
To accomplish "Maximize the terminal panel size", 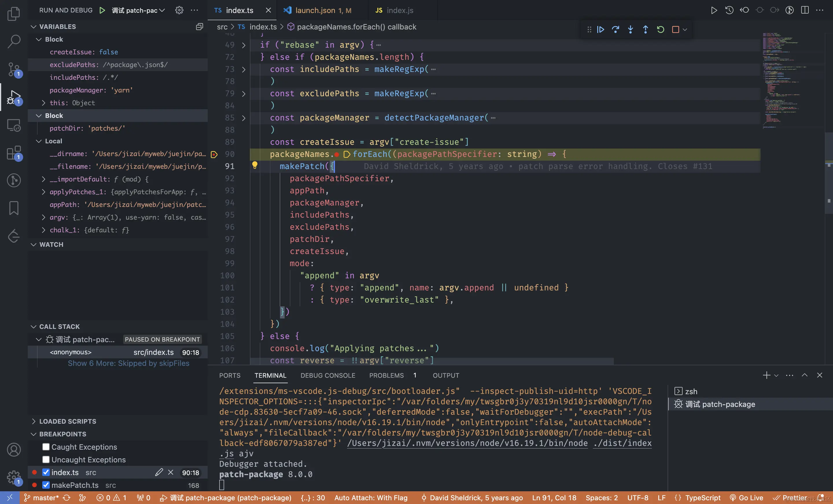I will point(805,375).
